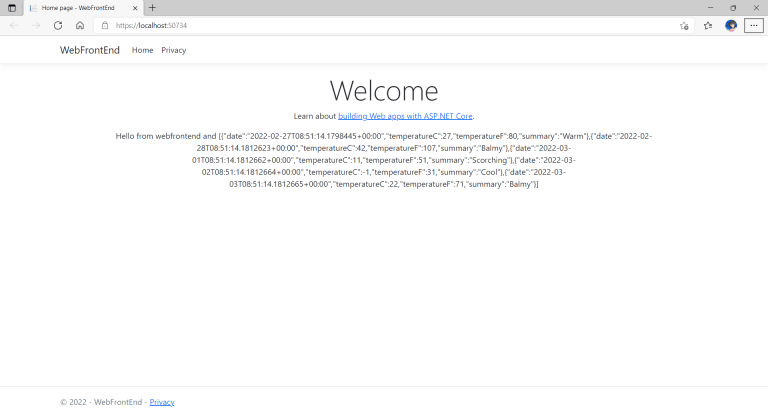Open Settings and more ellipsis menu
Image resolution: width=768 pixels, height=416 pixels.
[754, 25]
